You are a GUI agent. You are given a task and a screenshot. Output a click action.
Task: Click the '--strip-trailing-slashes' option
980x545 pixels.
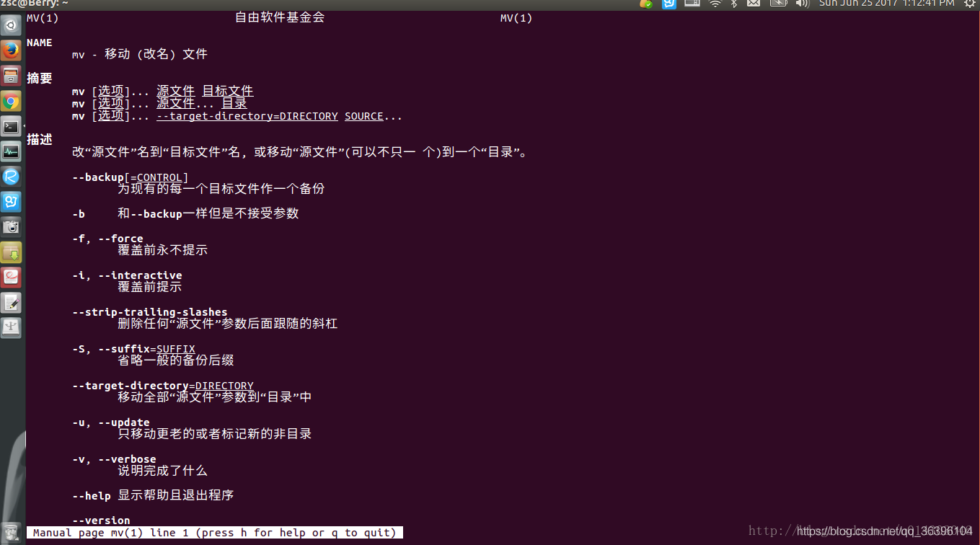click(150, 312)
